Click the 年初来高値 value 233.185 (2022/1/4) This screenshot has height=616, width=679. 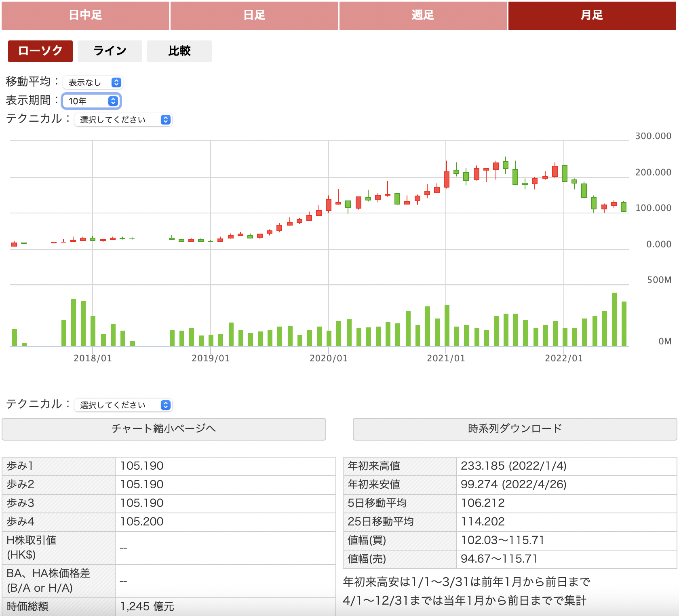(514, 466)
